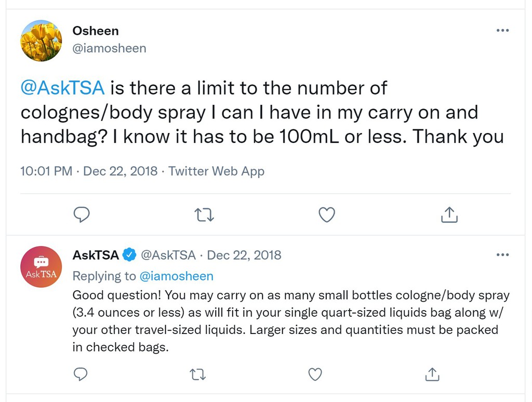Click the AskTSA display name
Image resolution: width=532 pixels, height=402 pixels.
95,254
